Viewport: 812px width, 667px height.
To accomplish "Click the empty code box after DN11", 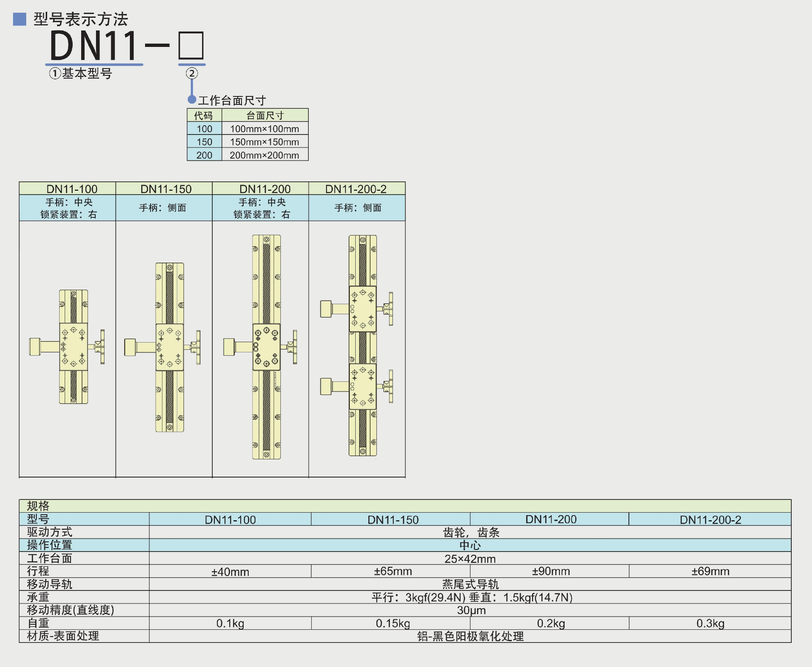I will [191, 45].
